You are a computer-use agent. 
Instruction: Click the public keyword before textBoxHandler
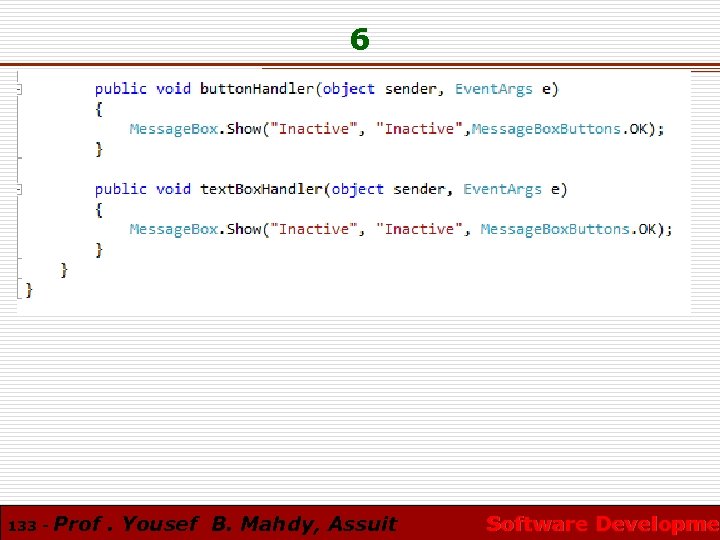coord(121,189)
